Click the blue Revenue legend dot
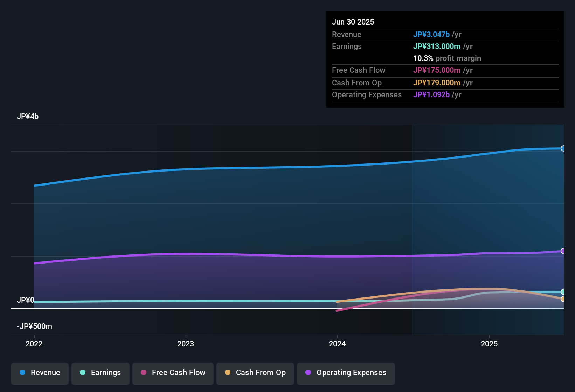This screenshot has width=575, height=392. coord(22,373)
